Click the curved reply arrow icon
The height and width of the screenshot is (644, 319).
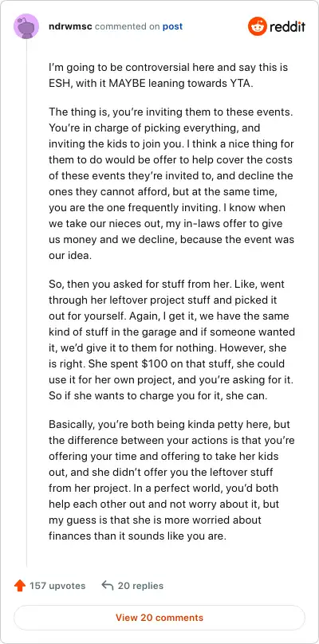coord(107,586)
